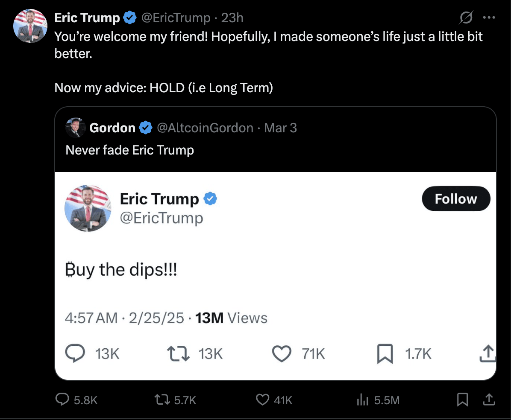Click the Grok slashed-circle icon

point(466,17)
